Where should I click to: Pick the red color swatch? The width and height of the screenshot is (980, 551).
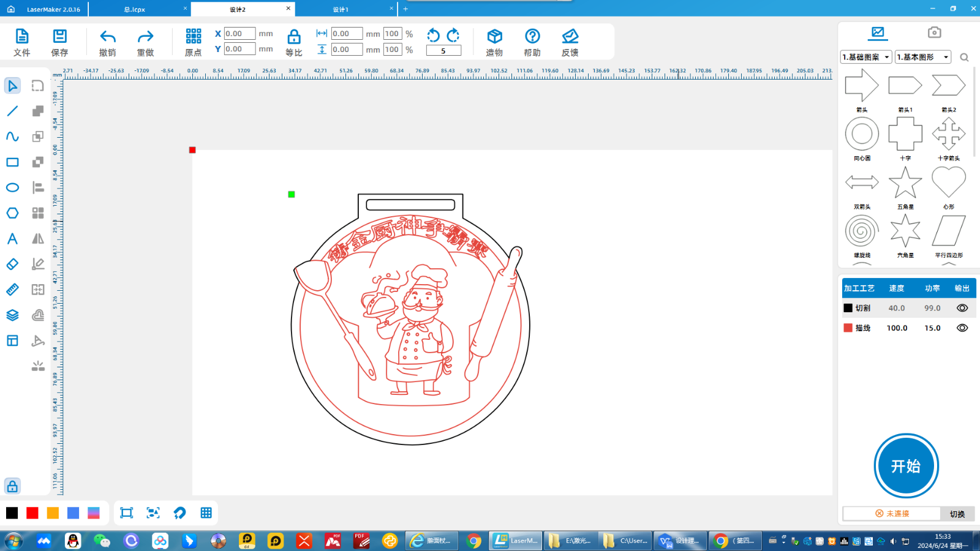(x=32, y=513)
